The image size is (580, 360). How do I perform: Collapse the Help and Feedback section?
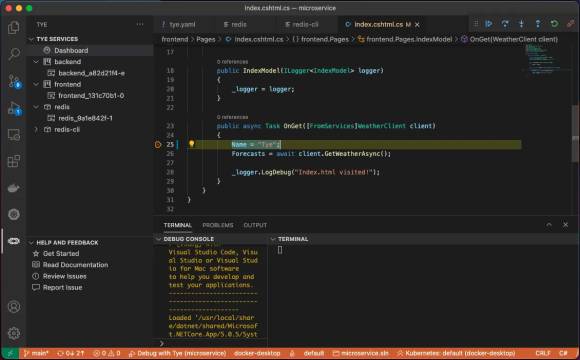(x=31, y=243)
